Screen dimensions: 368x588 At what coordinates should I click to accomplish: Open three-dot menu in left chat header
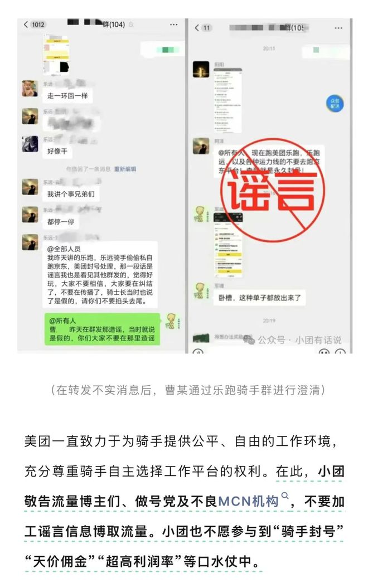tap(173, 25)
